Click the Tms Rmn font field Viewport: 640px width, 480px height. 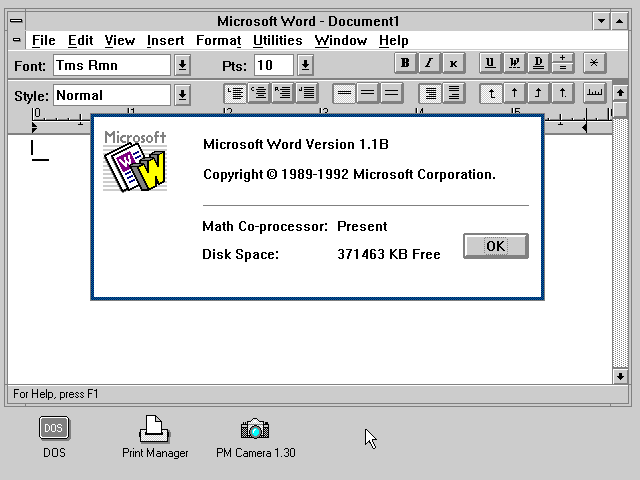[111, 65]
